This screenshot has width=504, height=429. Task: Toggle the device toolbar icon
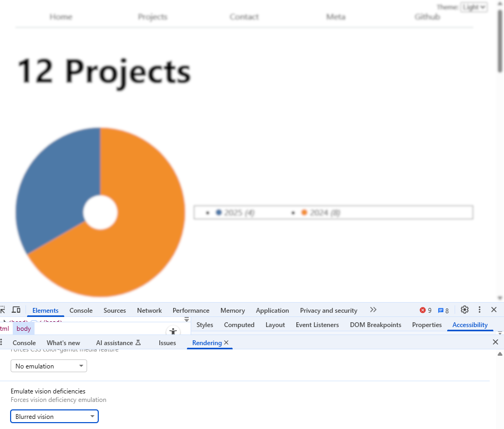pos(16,310)
